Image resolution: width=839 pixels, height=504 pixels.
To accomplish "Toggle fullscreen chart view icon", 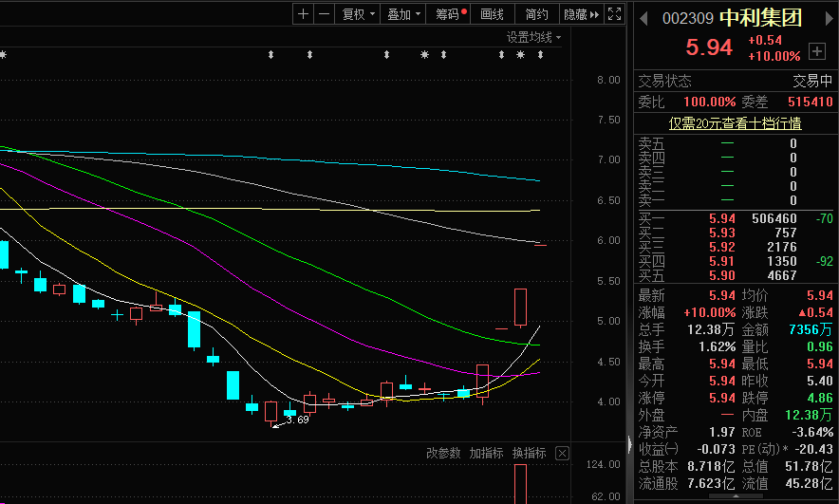I will (615, 14).
